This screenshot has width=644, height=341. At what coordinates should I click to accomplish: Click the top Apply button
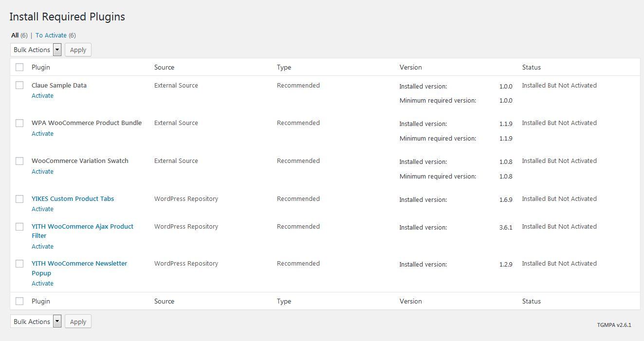pos(78,50)
